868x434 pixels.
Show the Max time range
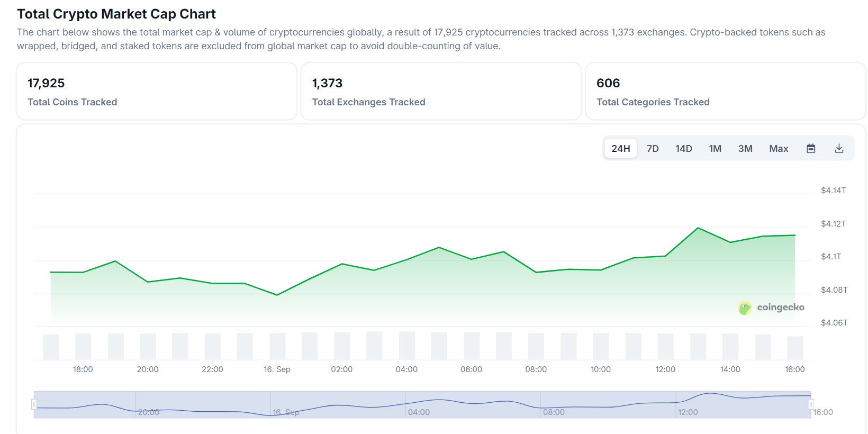779,149
